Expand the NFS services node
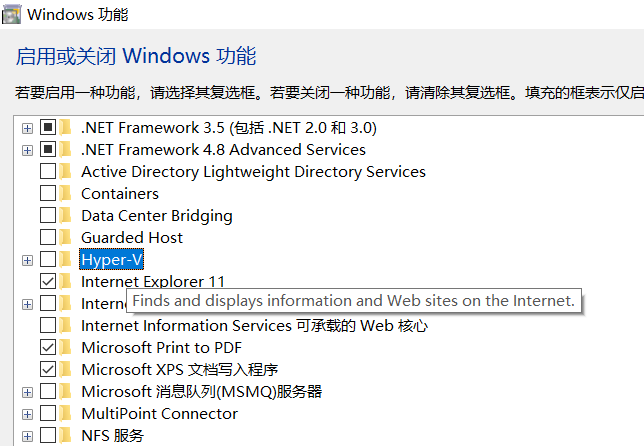This screenshot has width=644, height=446. coord(27,436)
